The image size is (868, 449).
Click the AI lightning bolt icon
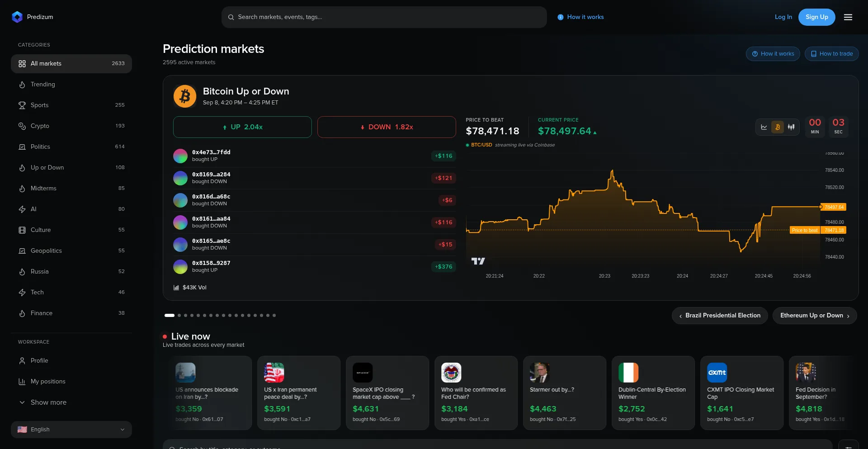point(22,209)
